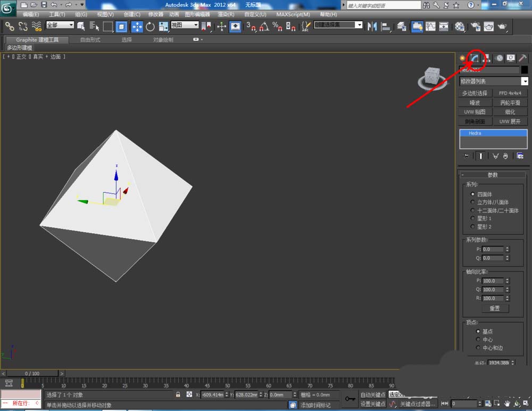The image size is (532, 411).
Task: Select the 中心 vertices radio button
Action: pos(478,340)
